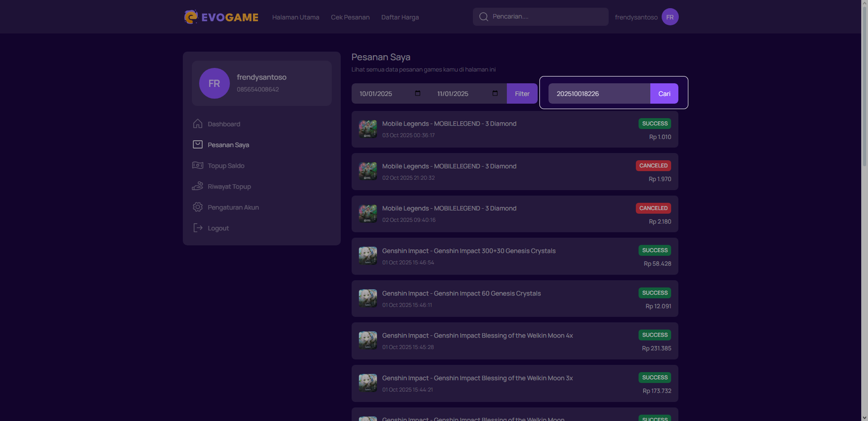Open the Mobile Legends order dated 03 Oct 2025 00:36:17
Viewport: 868px width, 421px height.
click(515, 129)
